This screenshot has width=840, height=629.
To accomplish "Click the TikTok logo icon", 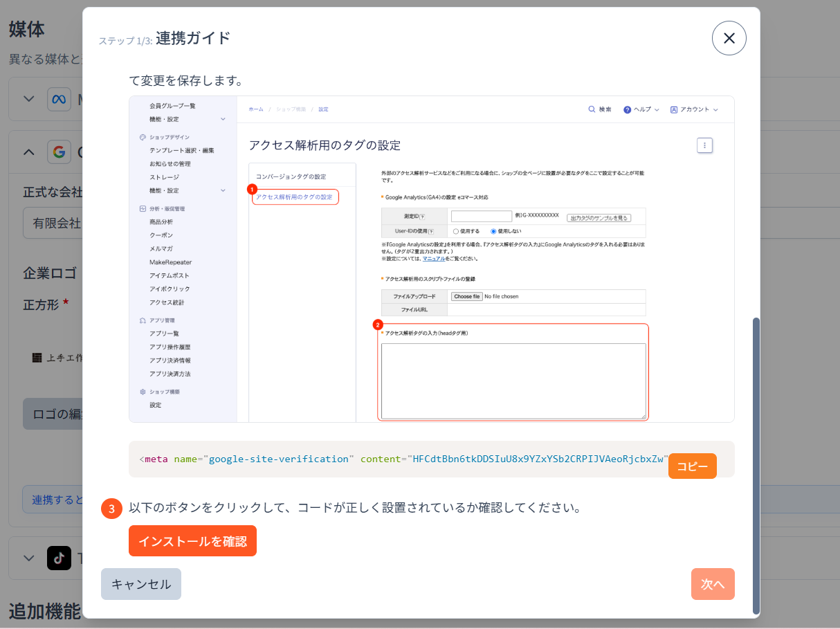I will pos(59,558).
